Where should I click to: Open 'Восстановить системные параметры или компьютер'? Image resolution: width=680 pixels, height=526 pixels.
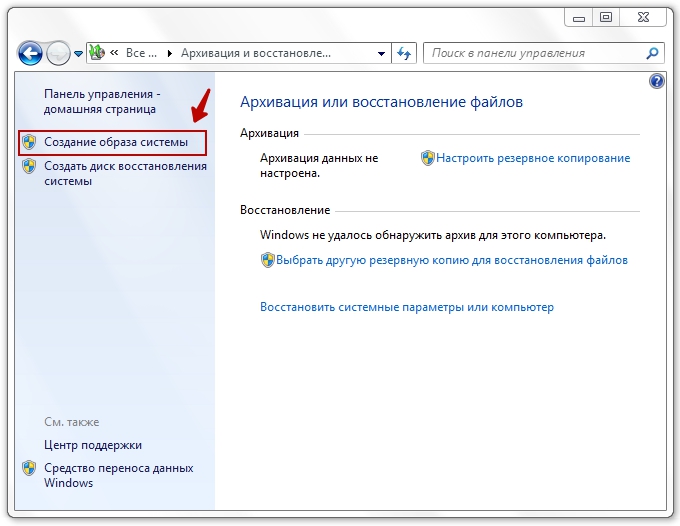pos(407,307)
